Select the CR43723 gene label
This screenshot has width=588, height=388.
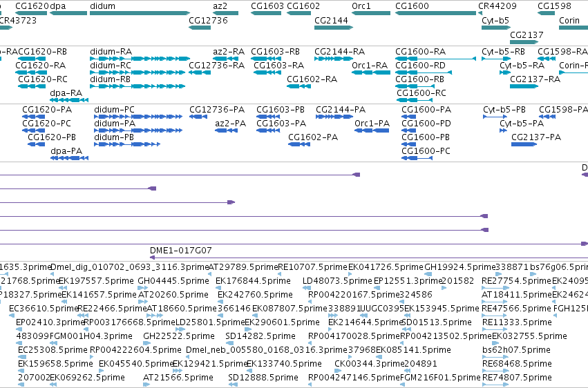[18, 21]
